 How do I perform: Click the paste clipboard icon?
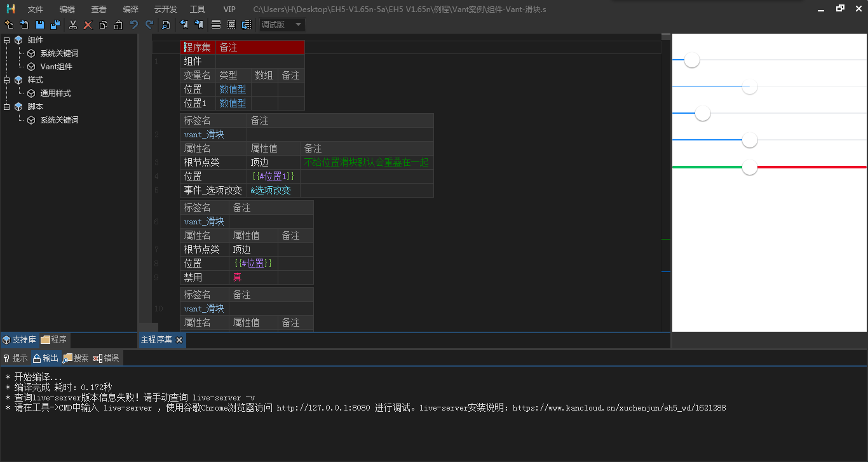(x=118, y=25)
